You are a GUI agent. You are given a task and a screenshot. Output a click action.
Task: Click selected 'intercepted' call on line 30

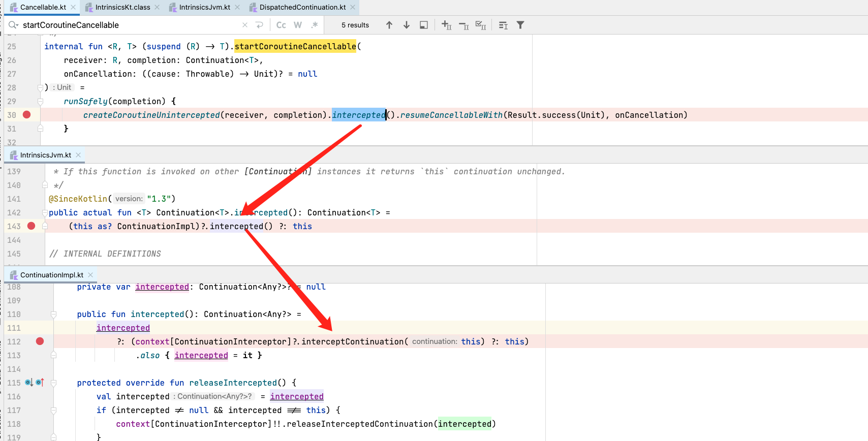coord(359,115)
